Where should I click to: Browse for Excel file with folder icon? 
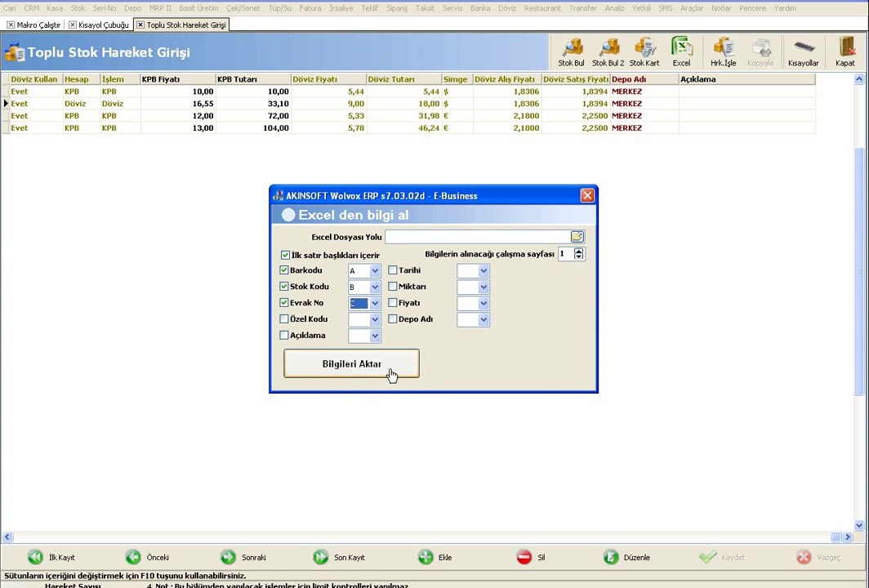(x=577, y=237)
